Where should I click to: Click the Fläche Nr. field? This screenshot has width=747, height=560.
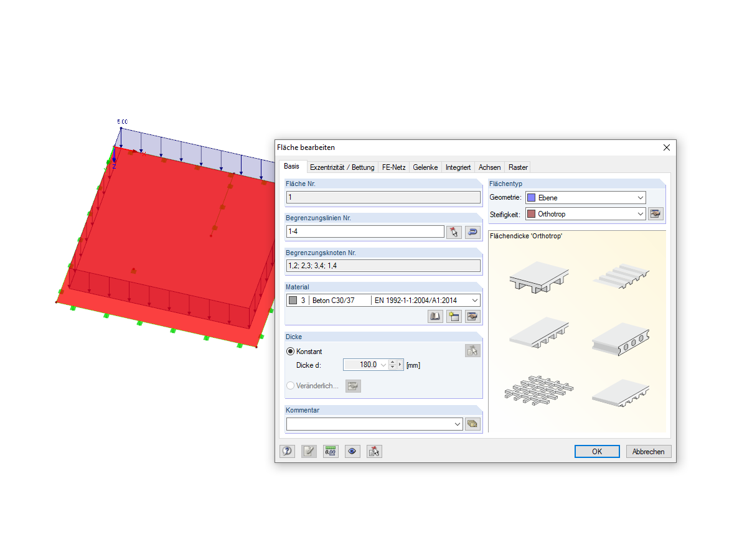(x=383, y=197)
